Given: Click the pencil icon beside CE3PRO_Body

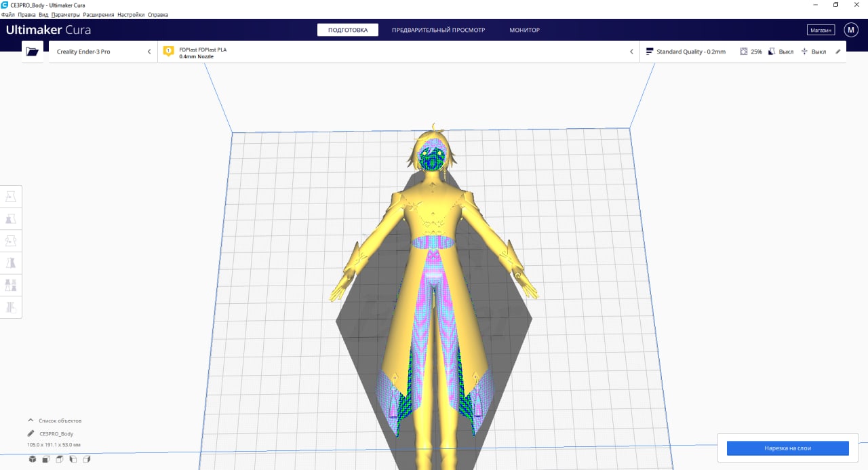Looking at the screenshot, I should (31, 433).
